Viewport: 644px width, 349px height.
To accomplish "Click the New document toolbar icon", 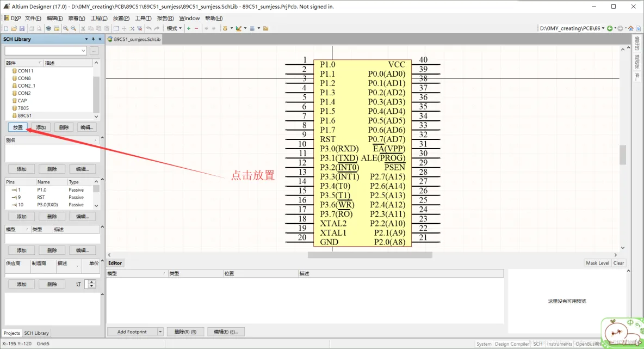I will click(x=6, y=28).
